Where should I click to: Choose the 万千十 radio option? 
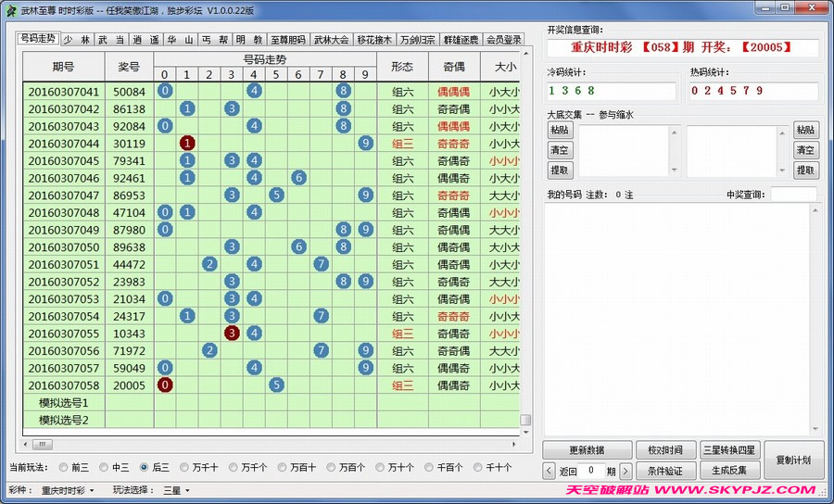(184, 468)
